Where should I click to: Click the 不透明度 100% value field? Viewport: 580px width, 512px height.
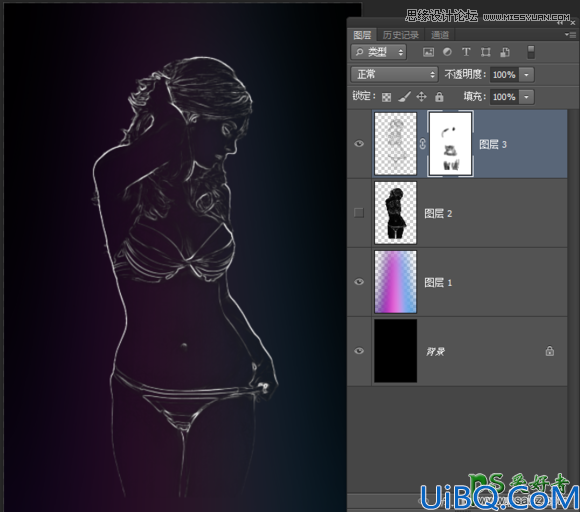(504, 75)
